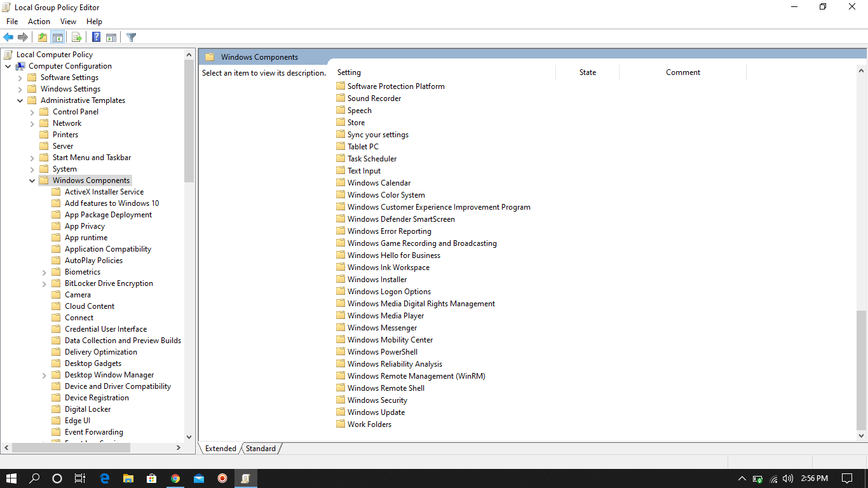This screenshot has height=488, width=868.
Task: Open Help via blue question mark icon
Action: 96,37
